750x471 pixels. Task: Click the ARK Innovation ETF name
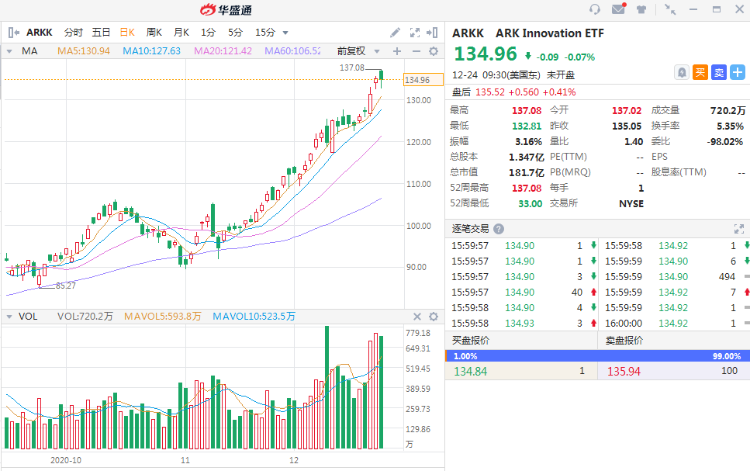click(550, 33)
